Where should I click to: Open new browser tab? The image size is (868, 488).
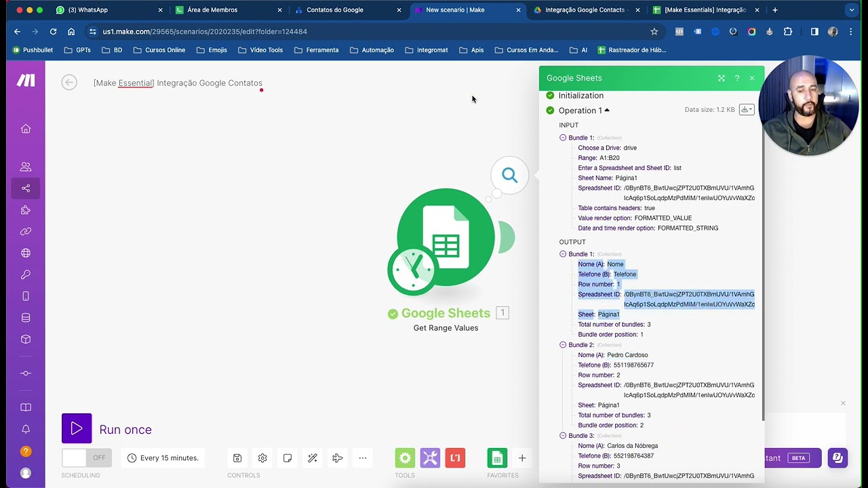(775, 10)
